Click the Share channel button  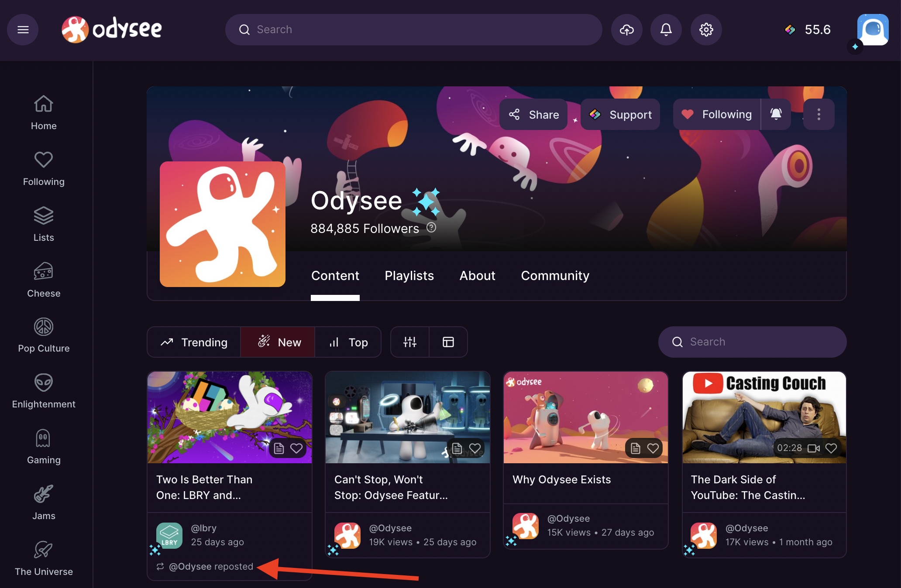533,114
